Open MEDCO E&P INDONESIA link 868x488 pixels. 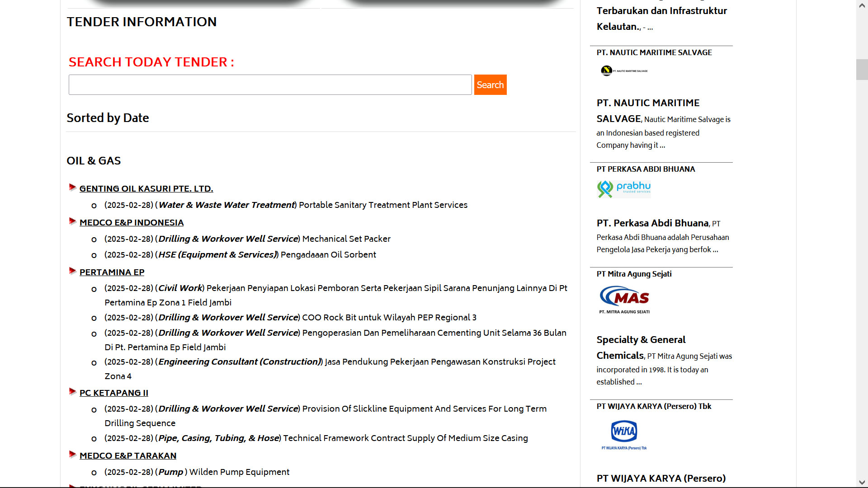pos(132,223)
